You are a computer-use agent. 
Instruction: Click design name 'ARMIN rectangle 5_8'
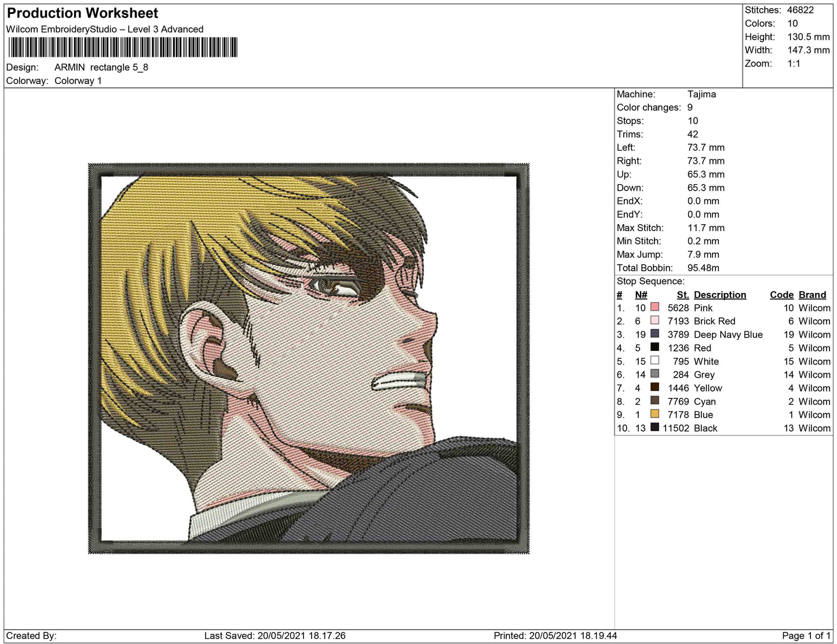click(x=101, y=67)
